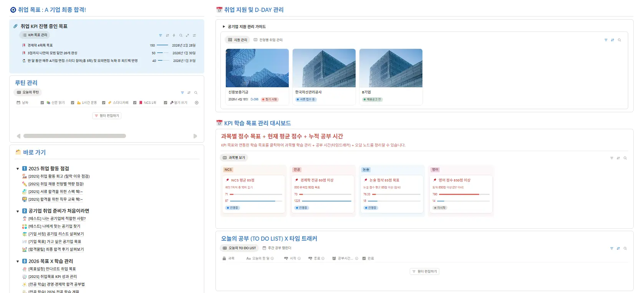Open B기업 gallery card thumbnail
The height and width of the screenshot is (293, 644).
pos(391,68)
